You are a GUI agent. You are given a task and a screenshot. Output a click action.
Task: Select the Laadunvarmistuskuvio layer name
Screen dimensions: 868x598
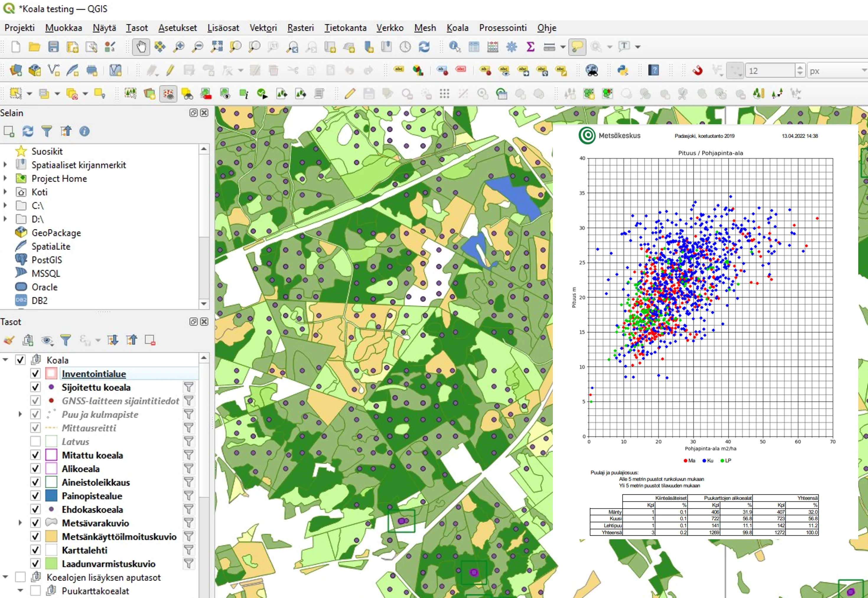pyautogui.click(x=109, y=563)
